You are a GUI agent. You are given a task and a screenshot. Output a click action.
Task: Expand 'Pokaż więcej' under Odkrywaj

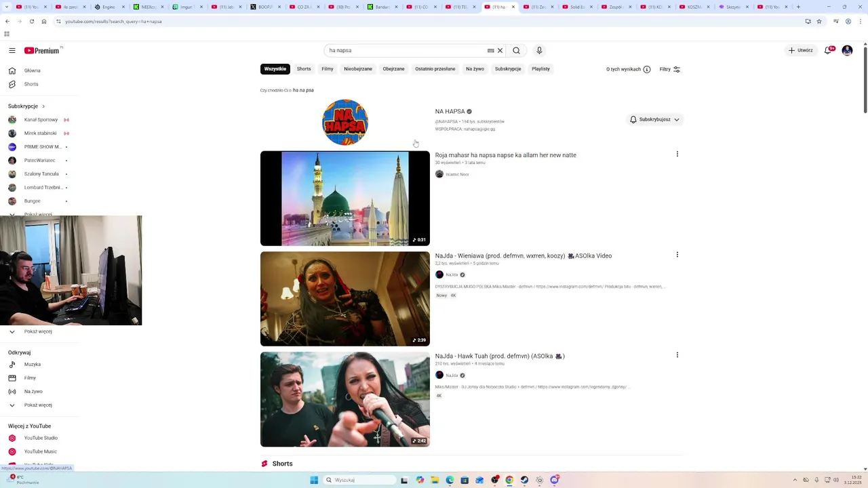[x=39, y=405]
